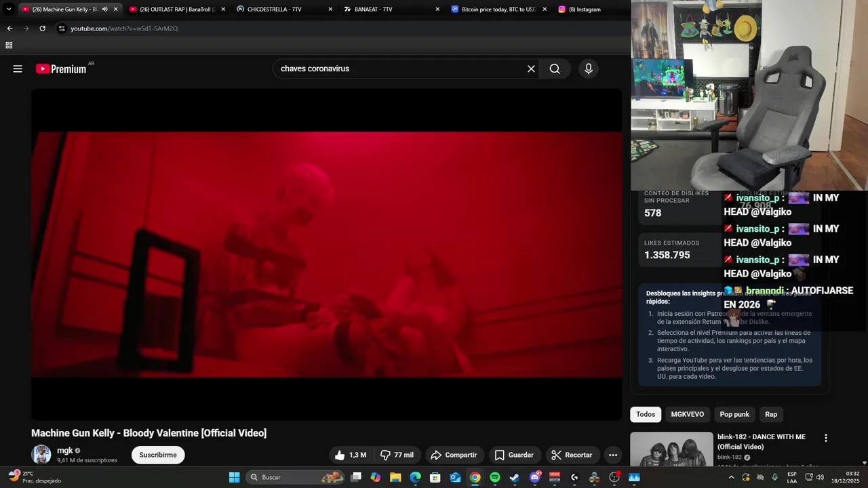Screen dimensions: 868x488
Task: Switch to the CHICOESTRELLA - 7TV tab
Action: click(x=285, y=9)
